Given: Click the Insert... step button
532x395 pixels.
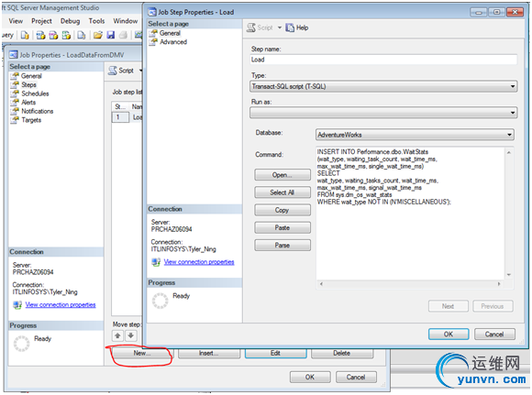Looking at the screenshot, I should tap(209, 353).
